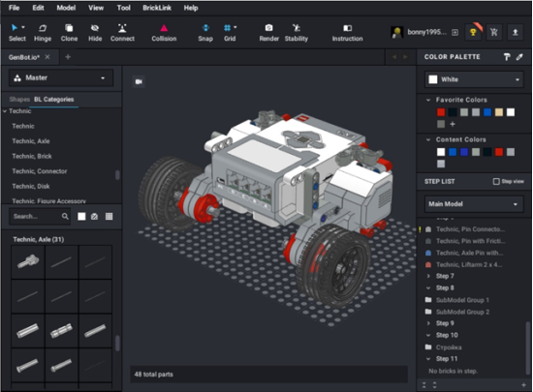Select the Technic, Connector category
This screenshot has width=533, height=392.
[x=40, y=171]
